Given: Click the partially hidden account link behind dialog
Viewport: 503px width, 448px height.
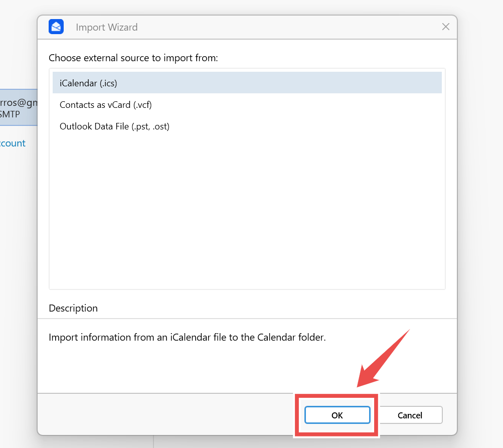Looking at the screenshot, I should point(13,143).
